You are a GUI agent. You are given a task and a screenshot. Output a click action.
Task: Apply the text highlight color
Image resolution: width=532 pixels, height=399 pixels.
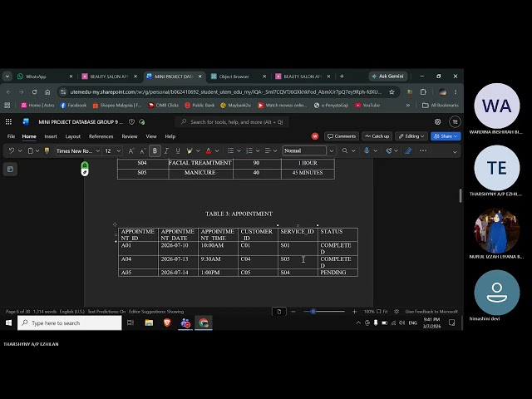pos(190,150)
